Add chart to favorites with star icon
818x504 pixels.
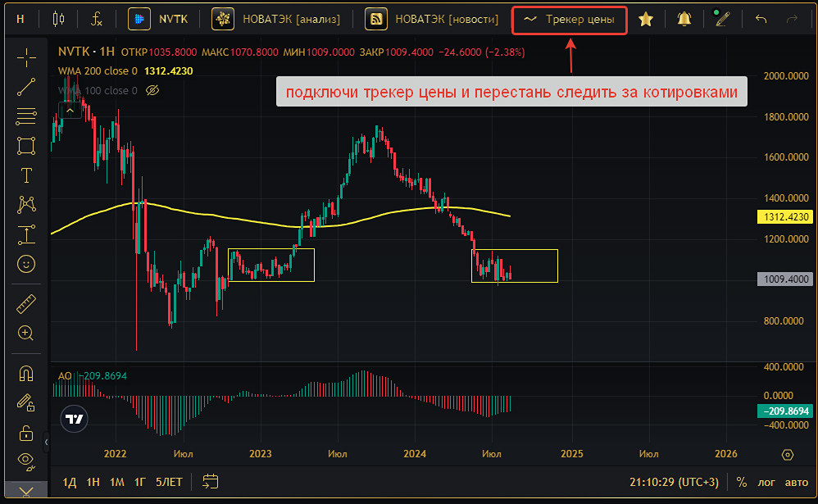[x=646, y=20]
